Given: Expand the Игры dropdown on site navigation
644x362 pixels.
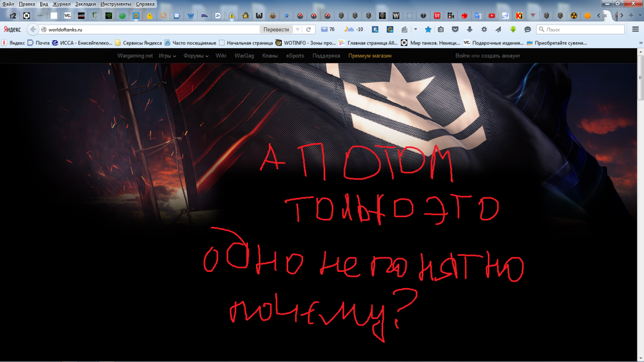Looking at the screenshot, I should (167, 56).
